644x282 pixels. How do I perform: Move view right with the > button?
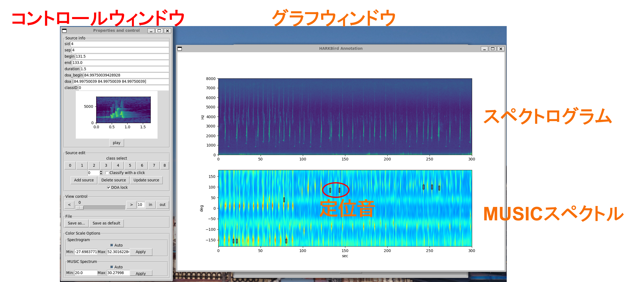click(x=131, y=205)
